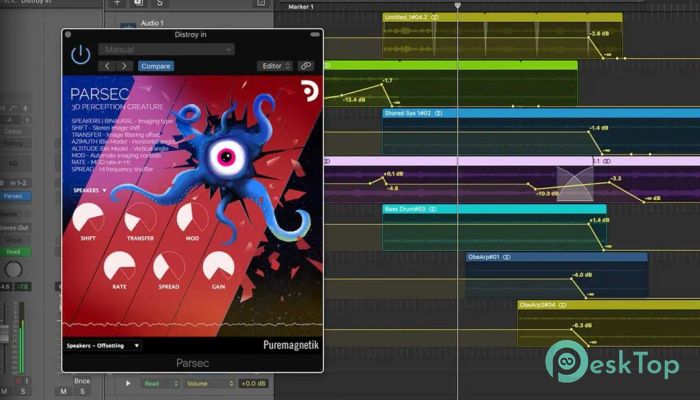Solo the channel strip with S button
This screenshot has height=400, width=700.
82,392
